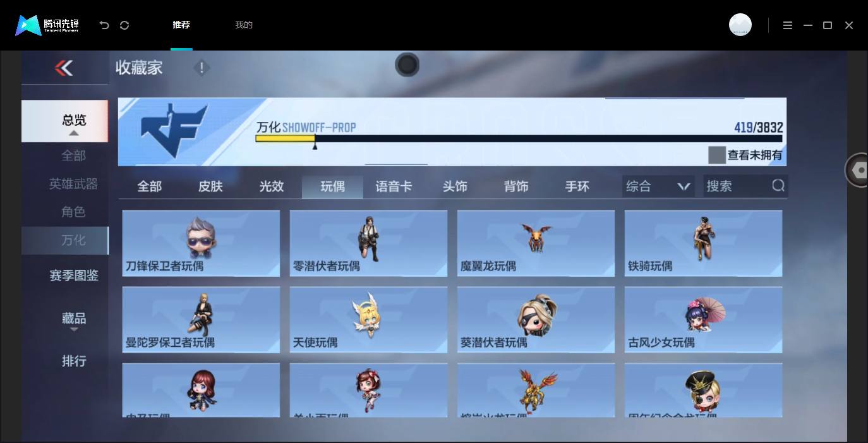Image resolution: width=868 pixels, height=443 pixels.
Task: Collapse the 总览 sidebar section
Action: point(65,121)
